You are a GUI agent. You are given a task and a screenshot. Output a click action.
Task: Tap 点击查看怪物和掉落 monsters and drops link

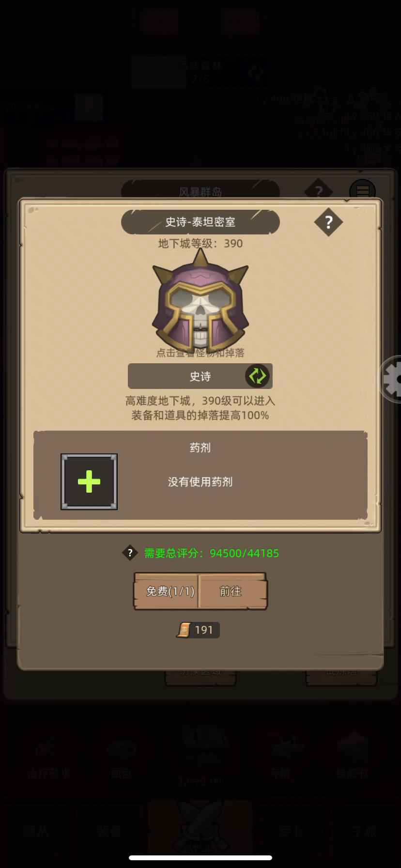pyautogui.click(x=200, y=353)
